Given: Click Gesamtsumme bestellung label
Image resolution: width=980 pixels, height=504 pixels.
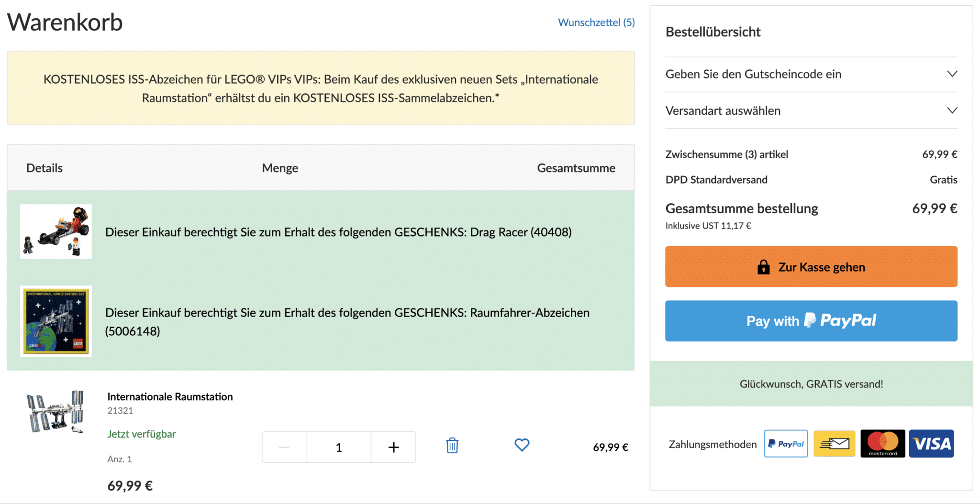Looking at the screenshot, I should coord(742,208).
